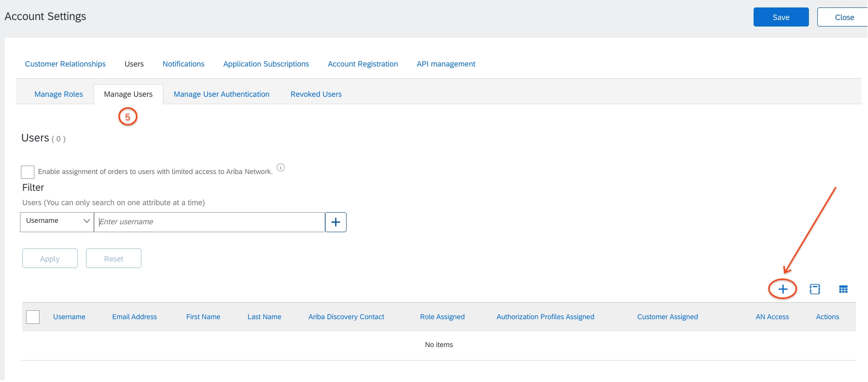Add a filter with the plus button

pyautogui.click(x=336, y=222)
